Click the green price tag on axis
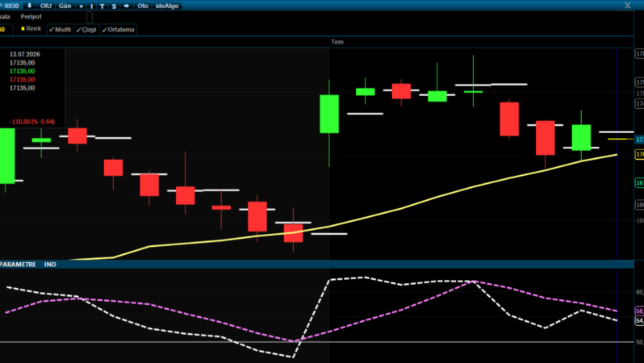This screenshot has height=363, width=644. click(x=639, y=183)
